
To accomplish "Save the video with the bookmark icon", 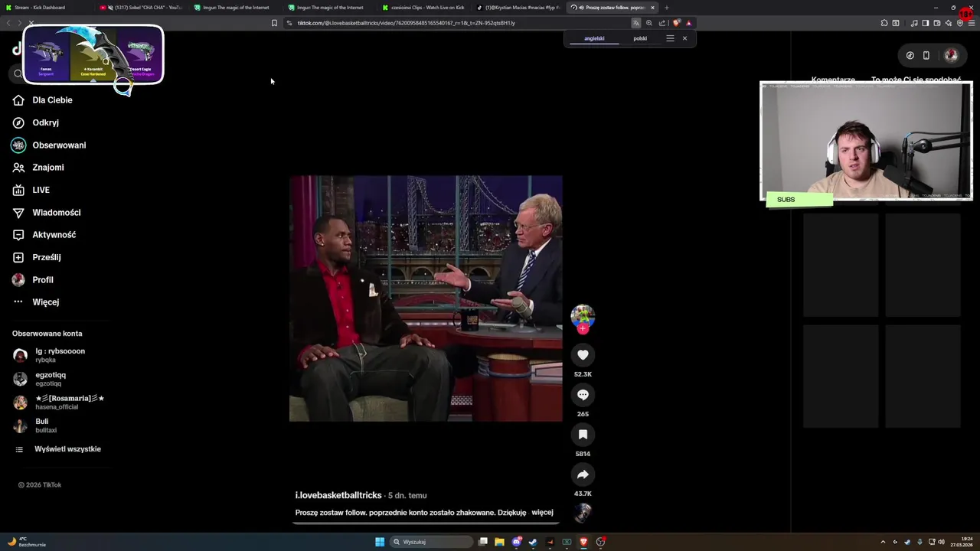I will (583, 435).
